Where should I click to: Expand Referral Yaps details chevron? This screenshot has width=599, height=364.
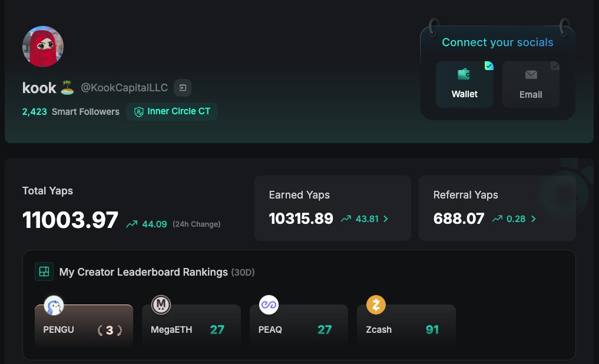[x=533, y=219]
